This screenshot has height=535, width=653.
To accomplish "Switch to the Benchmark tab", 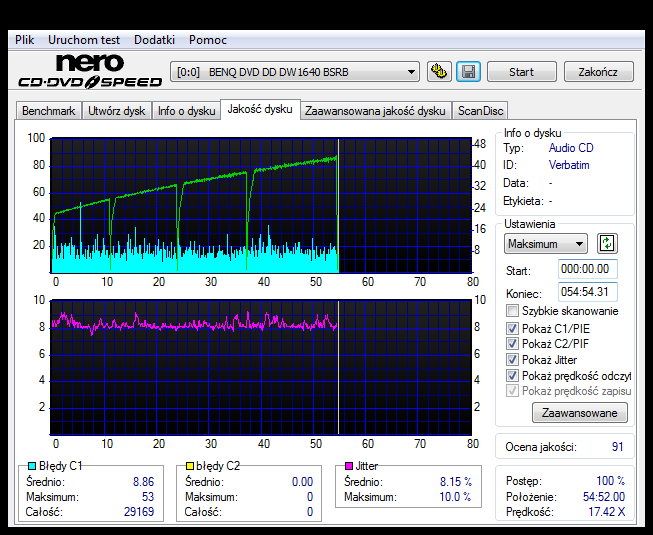I will click(48, 111).
